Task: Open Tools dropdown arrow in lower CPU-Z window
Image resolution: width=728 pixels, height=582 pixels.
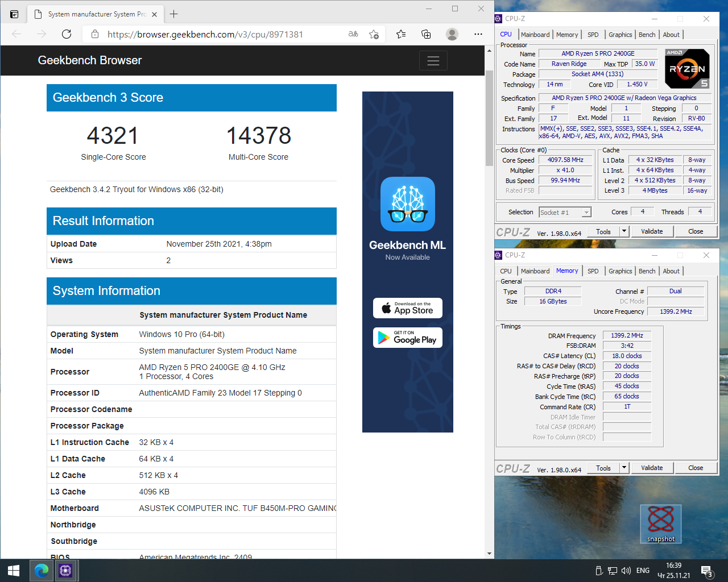Action: (624, 468)
